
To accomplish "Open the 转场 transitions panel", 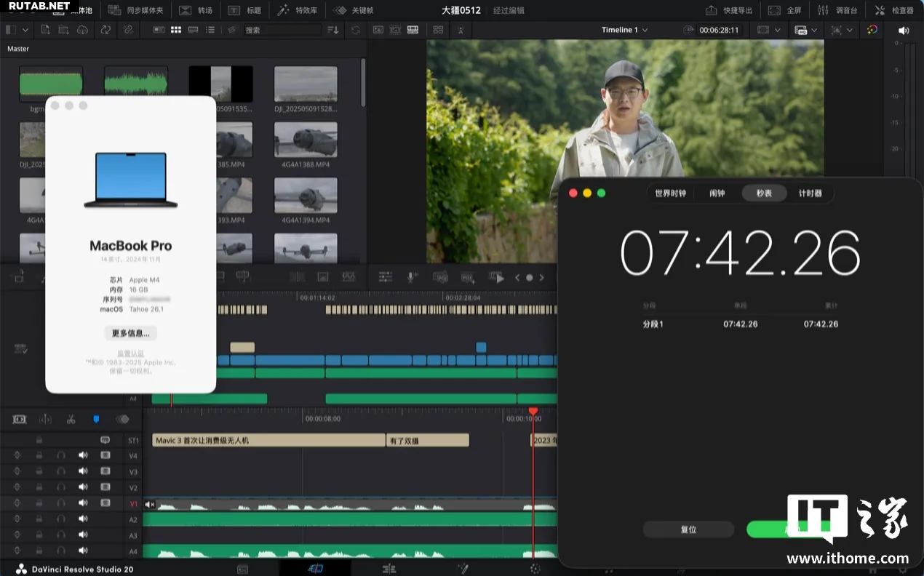I will [196, 10].
